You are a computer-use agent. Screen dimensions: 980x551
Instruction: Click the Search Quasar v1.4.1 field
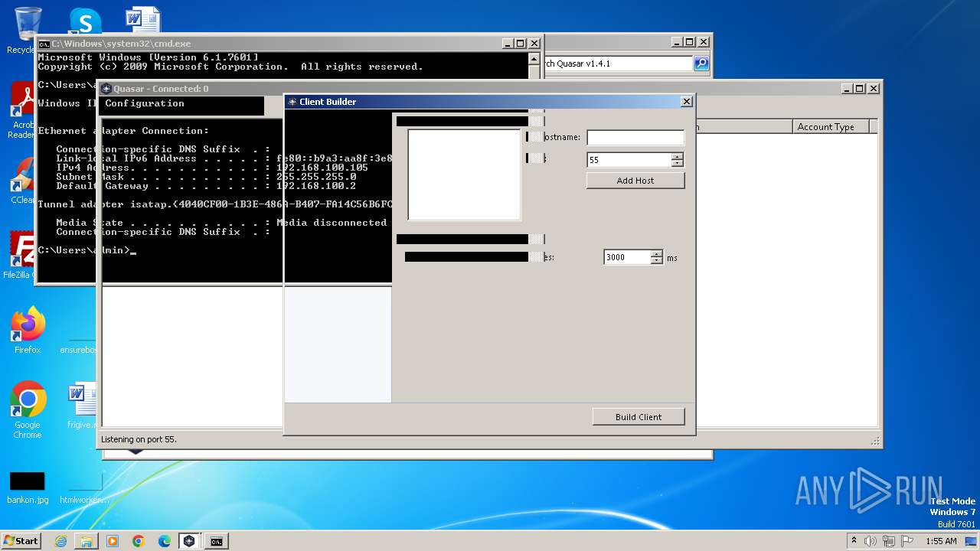click(619, 64)
